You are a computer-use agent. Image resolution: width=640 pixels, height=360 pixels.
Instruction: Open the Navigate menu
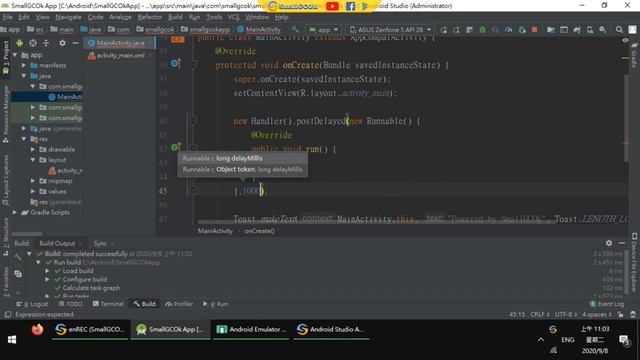68,17
